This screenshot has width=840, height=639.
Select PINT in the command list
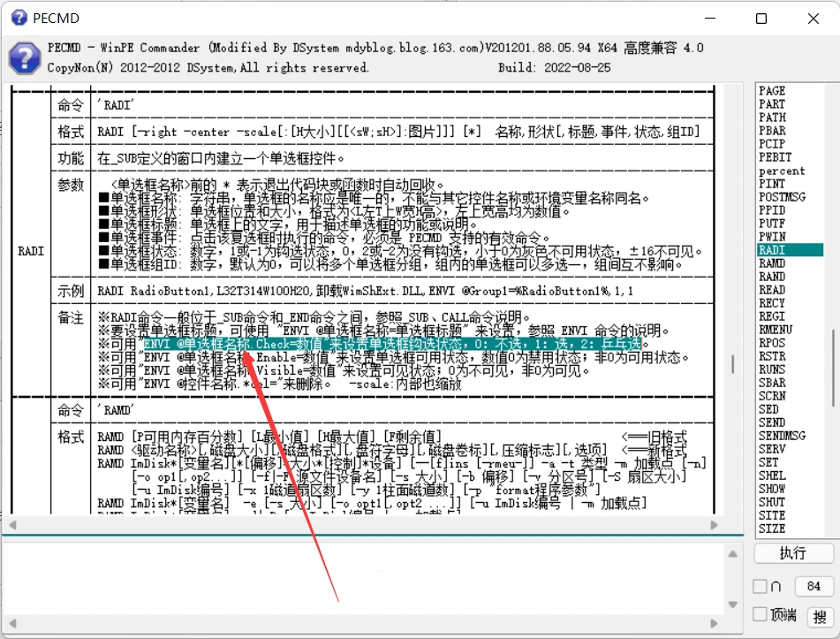click(x=771, y=183)
